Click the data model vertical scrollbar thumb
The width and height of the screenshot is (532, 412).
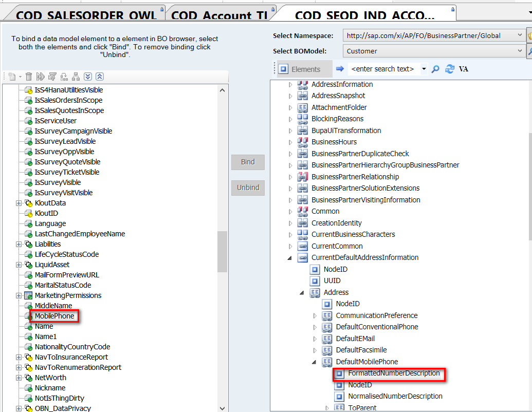click(222, 252)
